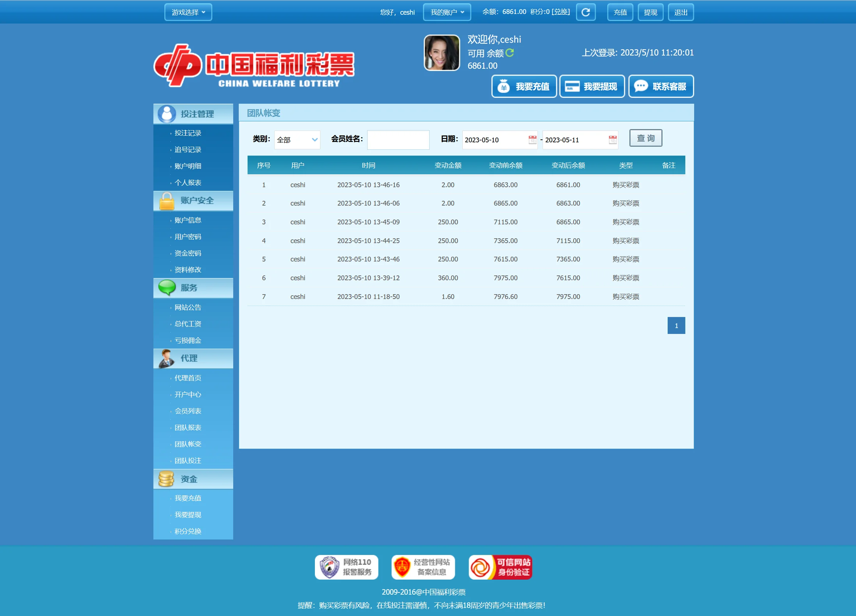This screenshot has height=616, width=856.
Task: Click the 兑换 points link
Action: pyautogui.click(x=561, y=12)
